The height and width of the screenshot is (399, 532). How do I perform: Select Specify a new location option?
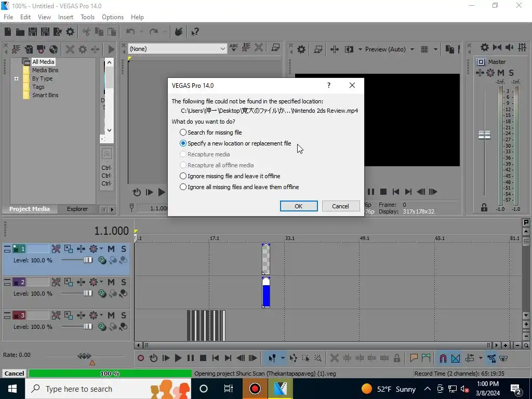tap(235, 143)
